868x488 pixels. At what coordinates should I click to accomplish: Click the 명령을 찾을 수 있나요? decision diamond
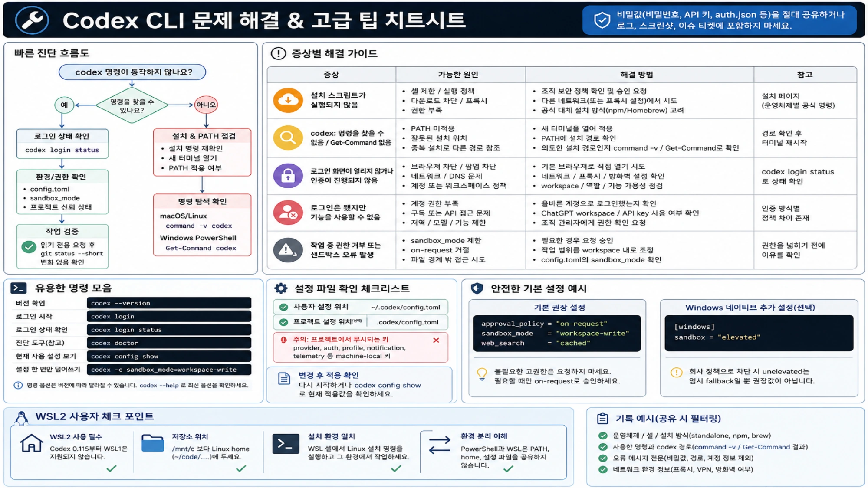coord(132,105)
